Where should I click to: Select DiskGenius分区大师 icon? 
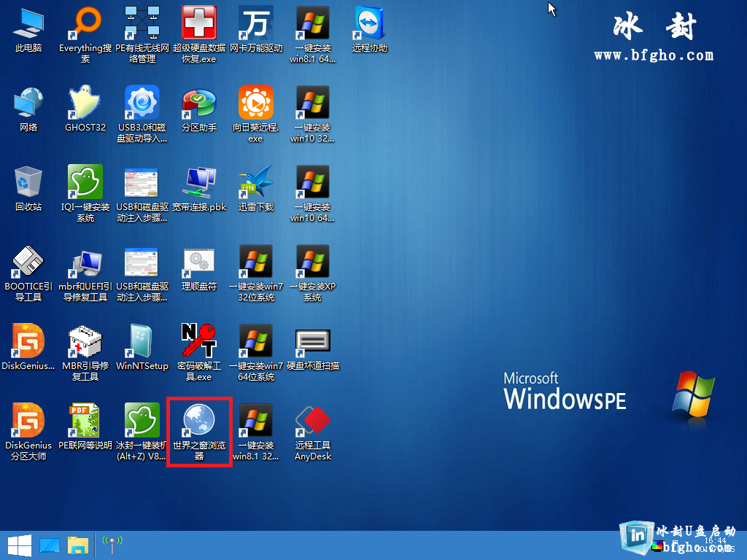pos(28,432)
